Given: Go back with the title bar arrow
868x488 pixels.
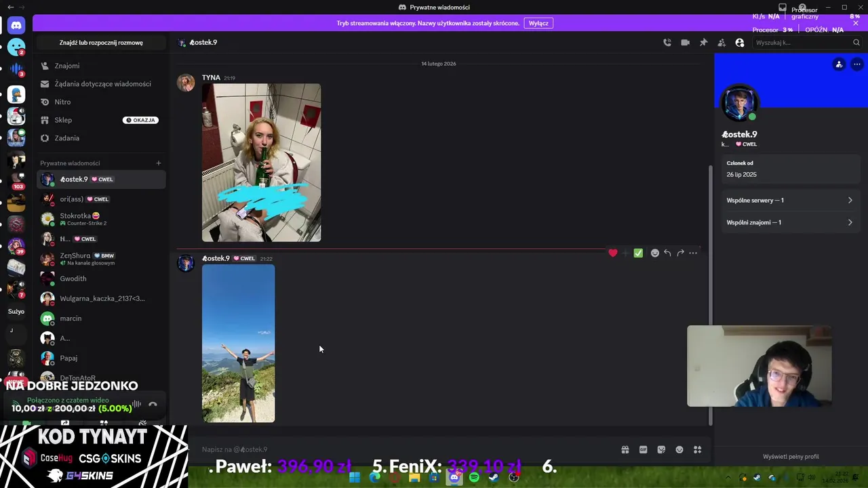Looking at the screenshot, I should pos(10,7).
